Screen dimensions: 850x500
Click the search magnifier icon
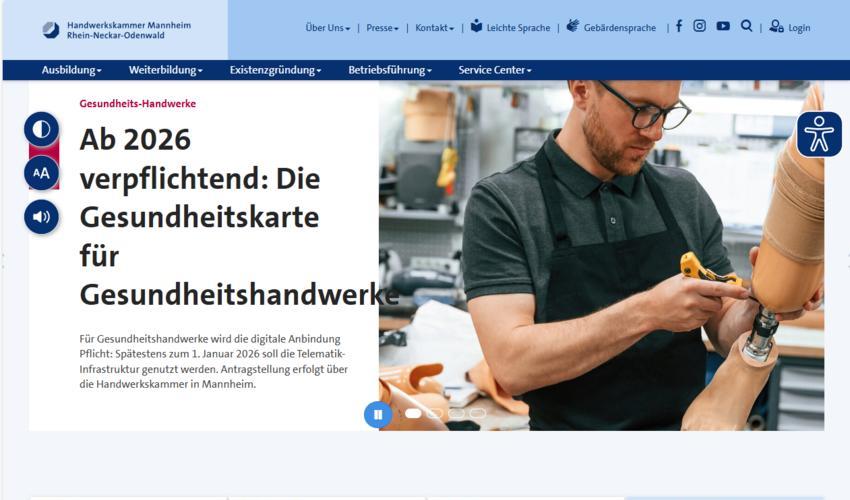pos(746,26)
